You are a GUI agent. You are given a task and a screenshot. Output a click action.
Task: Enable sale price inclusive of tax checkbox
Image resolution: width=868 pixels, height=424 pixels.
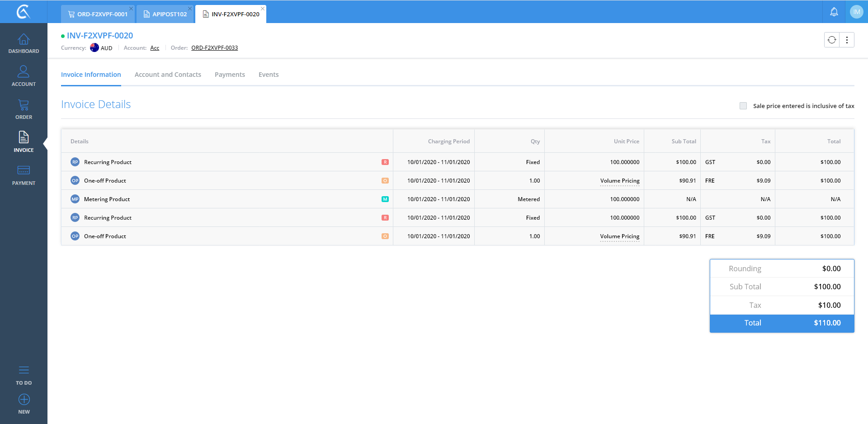point(743,106)
